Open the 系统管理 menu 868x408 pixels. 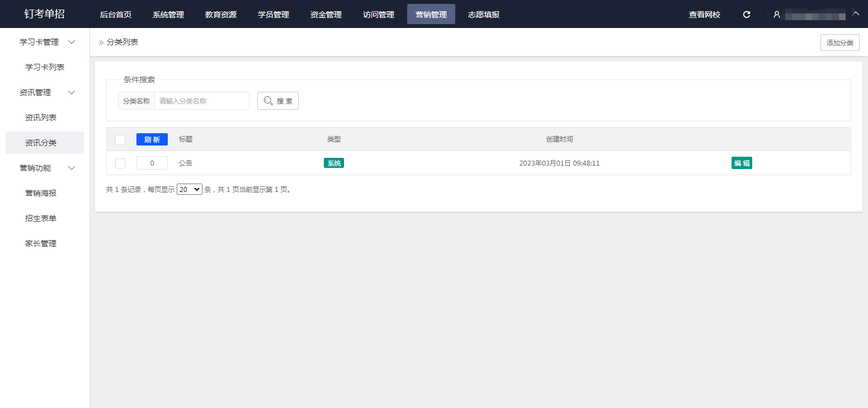168,15
